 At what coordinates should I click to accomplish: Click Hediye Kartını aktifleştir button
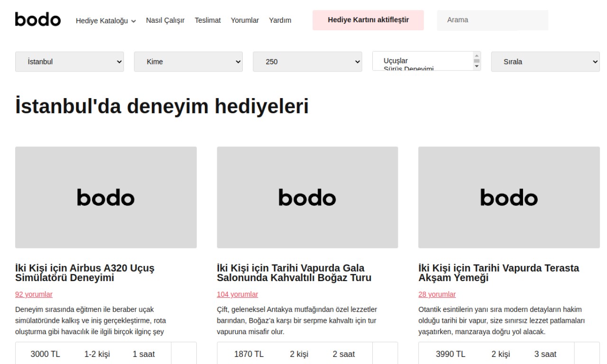[x=368, y=20]
